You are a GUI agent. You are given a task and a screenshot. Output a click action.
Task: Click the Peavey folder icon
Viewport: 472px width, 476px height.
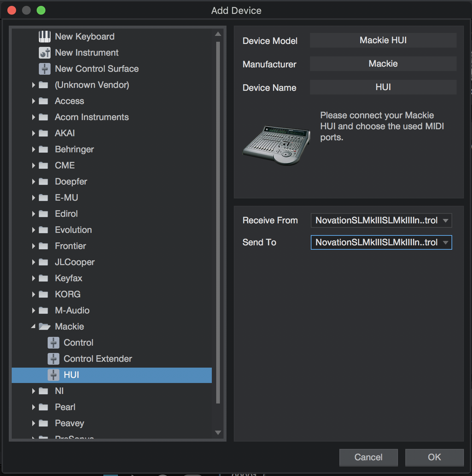click(44, 423)
